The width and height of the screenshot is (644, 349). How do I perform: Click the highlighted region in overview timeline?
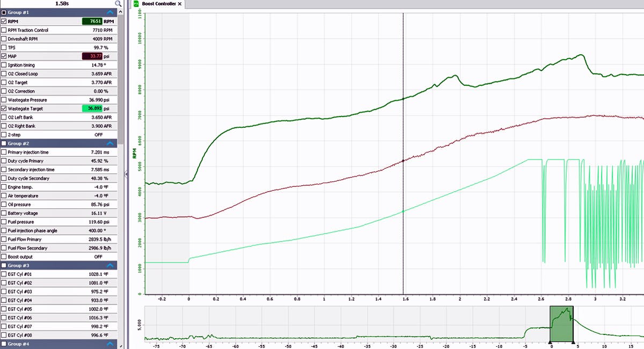(x=561, y=322)
